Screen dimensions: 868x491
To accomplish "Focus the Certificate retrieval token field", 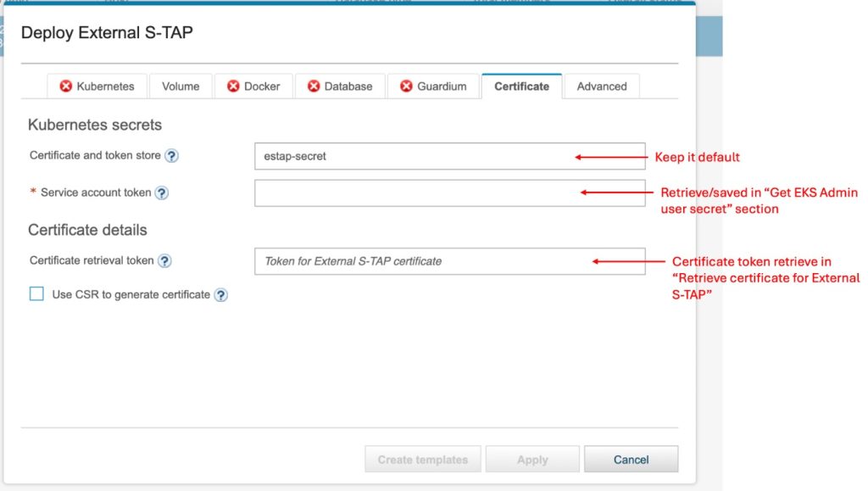I will (x=450, y=261).
